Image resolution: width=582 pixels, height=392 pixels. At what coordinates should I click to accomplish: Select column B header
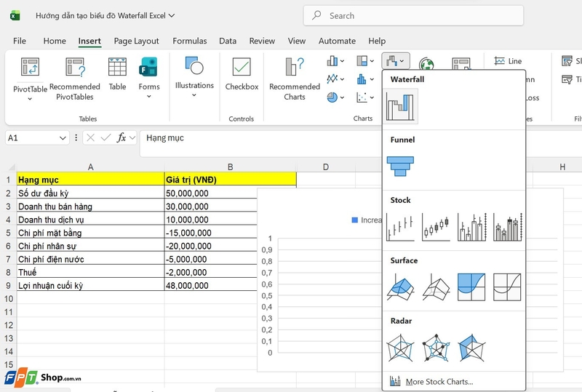(230, 167)
